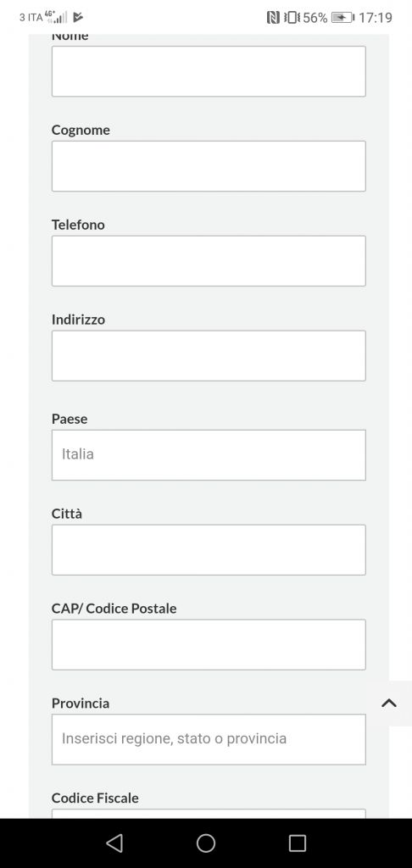Viewport: 412px width, 868px height.
Task: Tap the scroll-to-top chevron arrow
Action: tap(389, 703)
